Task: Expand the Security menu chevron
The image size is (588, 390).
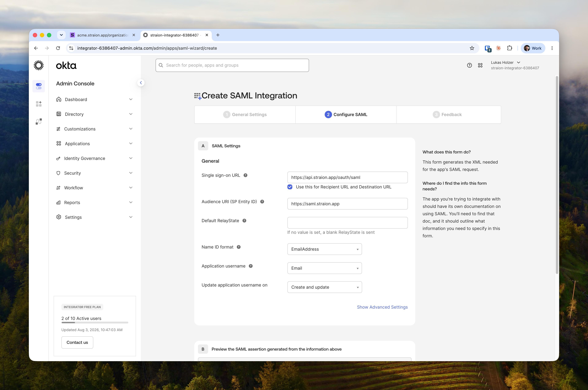Action: 131,173
